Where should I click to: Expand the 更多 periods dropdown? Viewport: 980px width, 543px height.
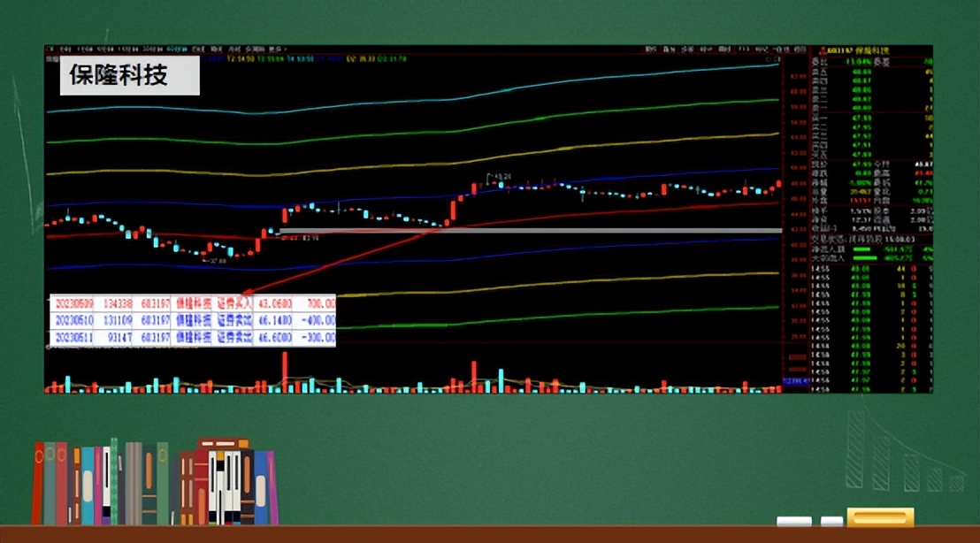276,50
